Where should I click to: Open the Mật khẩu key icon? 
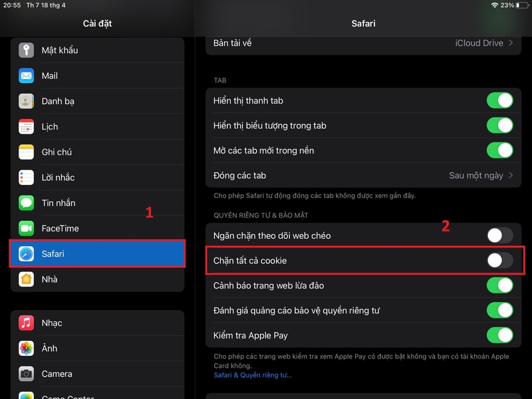(26, 51)
